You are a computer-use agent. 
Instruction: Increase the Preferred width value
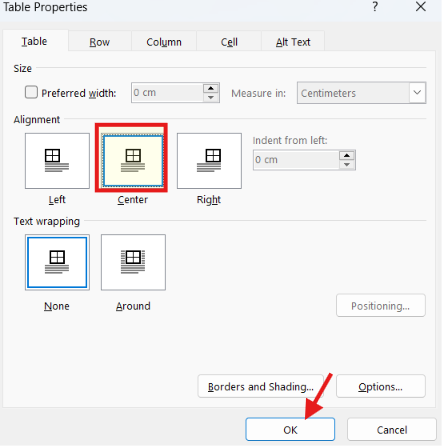[x=211, y=89]
